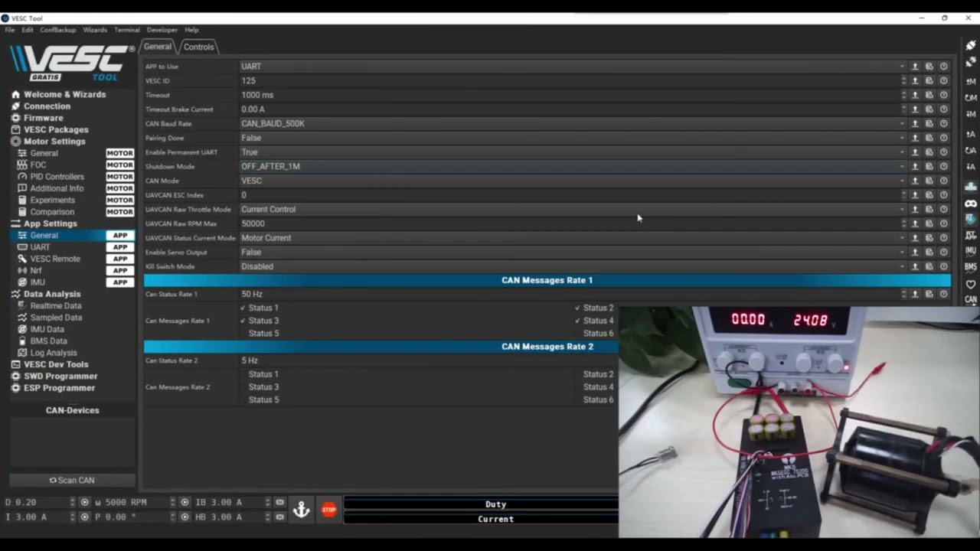
Task: Open the File menu
Action: coord(10,30)
